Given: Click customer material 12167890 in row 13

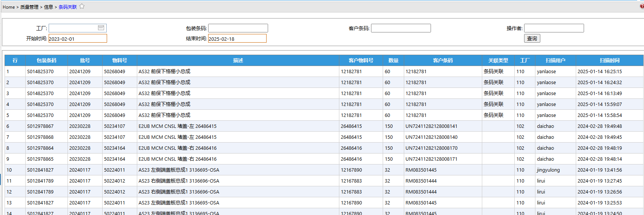Looking at the screenshot, I should pyautogui.click(x=351, y=203).
